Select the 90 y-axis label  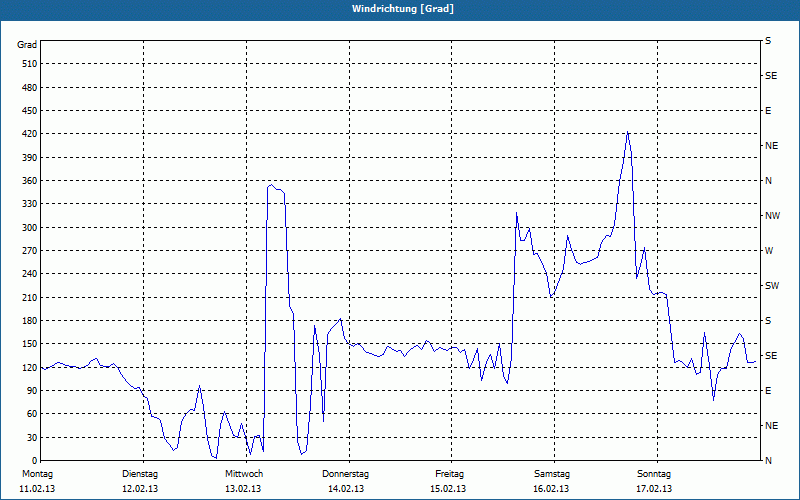click(32, 391)
